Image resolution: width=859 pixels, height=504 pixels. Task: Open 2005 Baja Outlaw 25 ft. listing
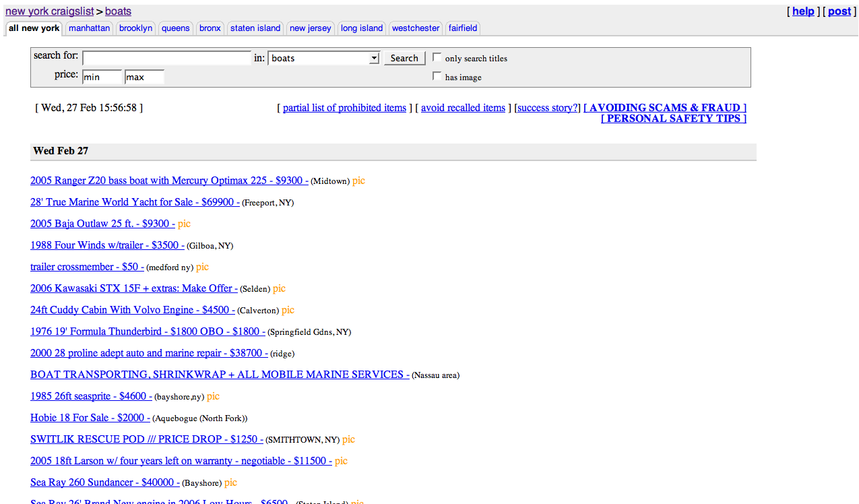pos(102,224)
